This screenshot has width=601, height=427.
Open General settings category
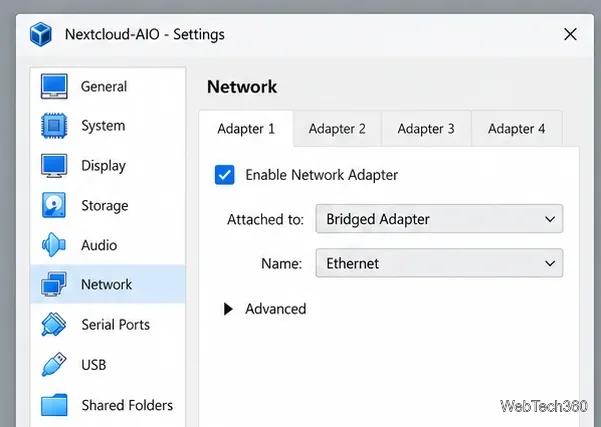(x=108, y=86)
